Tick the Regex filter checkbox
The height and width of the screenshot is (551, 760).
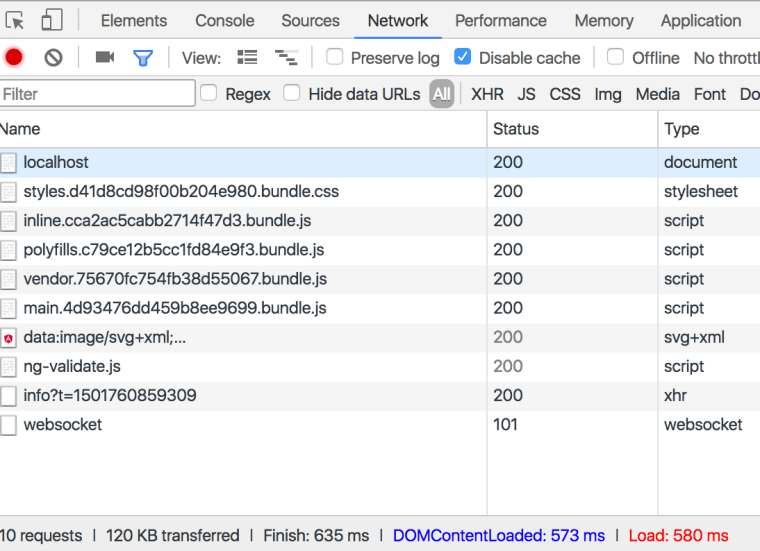pos(209,93)
